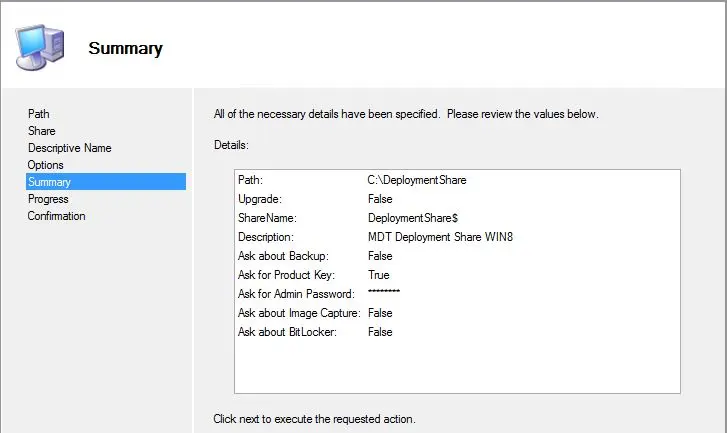727x433 pixels.
Task: Click the 'Details:' label
Action: point(231,145)
